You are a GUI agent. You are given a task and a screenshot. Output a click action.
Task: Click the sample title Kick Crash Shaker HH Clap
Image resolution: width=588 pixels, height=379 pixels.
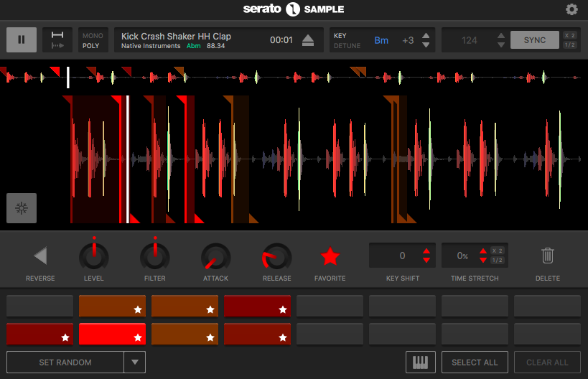pos(176,36)
